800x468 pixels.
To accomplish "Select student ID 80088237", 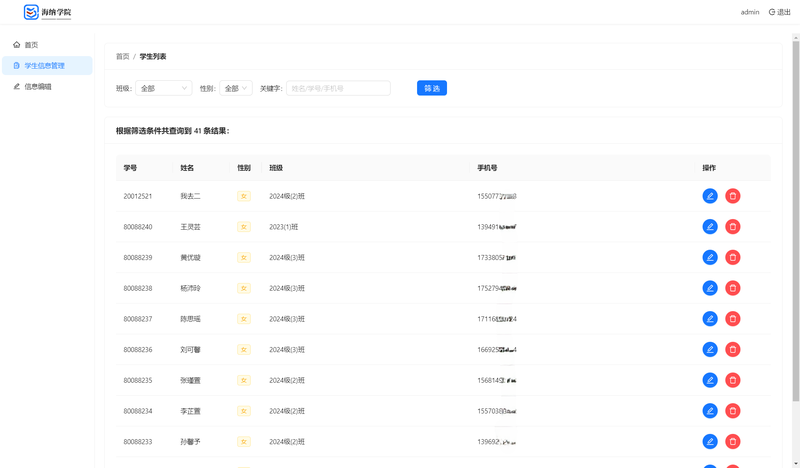I will pyautogui.click(x=138, y=318).
